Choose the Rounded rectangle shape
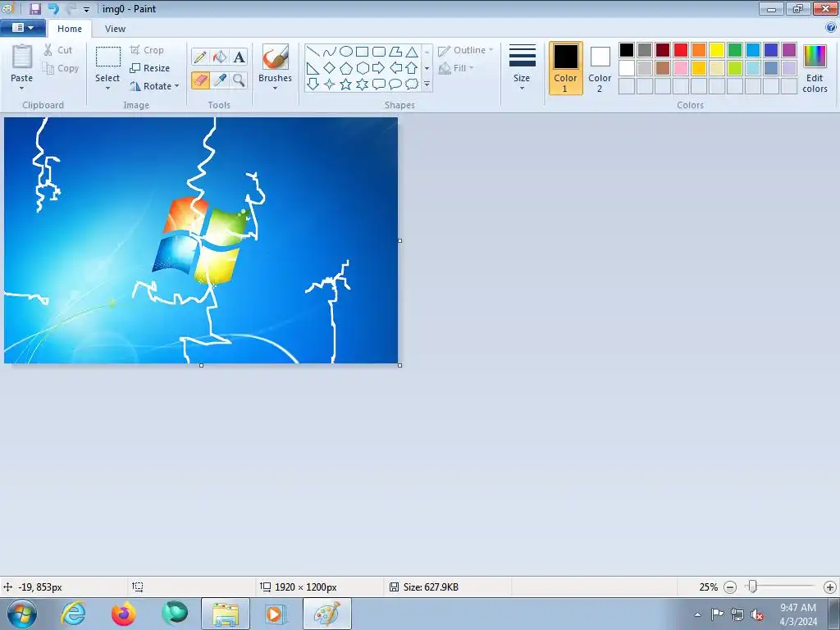This screenshot has height=630, width=840. (379, 52)
